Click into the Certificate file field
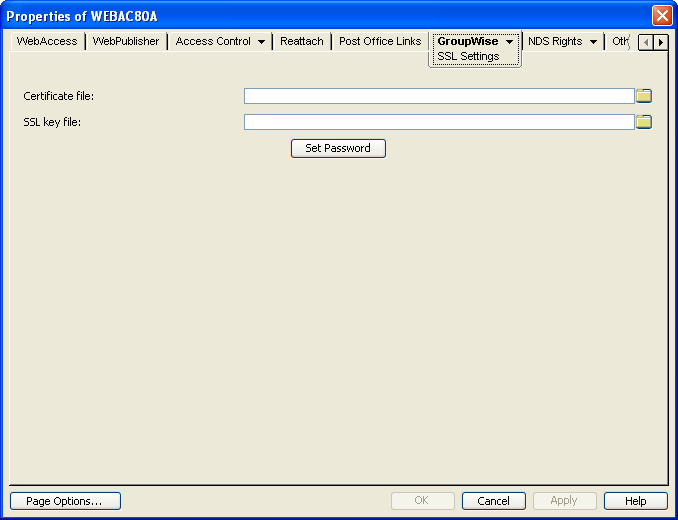678x520 pixels. pos(439,96)
